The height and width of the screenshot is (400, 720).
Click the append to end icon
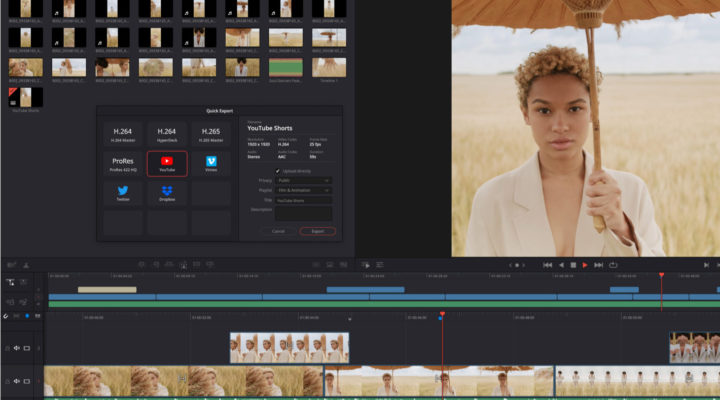(156, 265)
